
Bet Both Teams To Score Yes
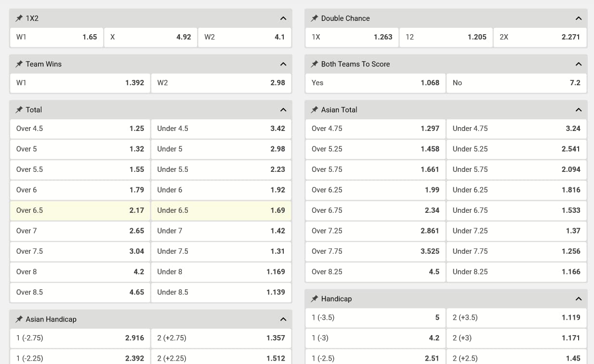pyautogui.click(x=375, y=83)
